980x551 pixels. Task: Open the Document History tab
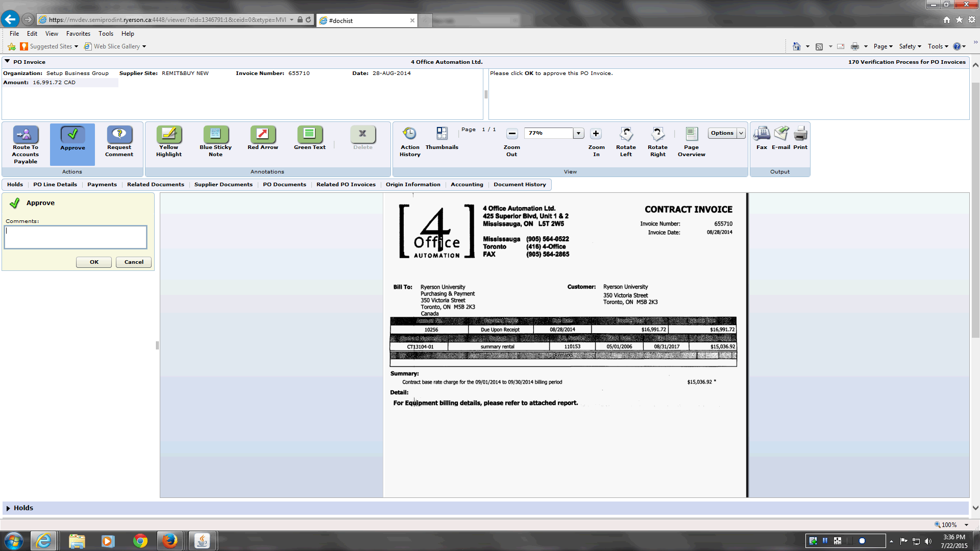(x=520, y=185)
